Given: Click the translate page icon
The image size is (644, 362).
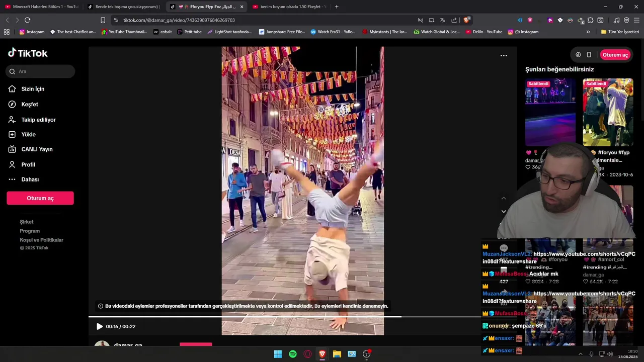Looking at the screenshot, I should pos(442,20).
